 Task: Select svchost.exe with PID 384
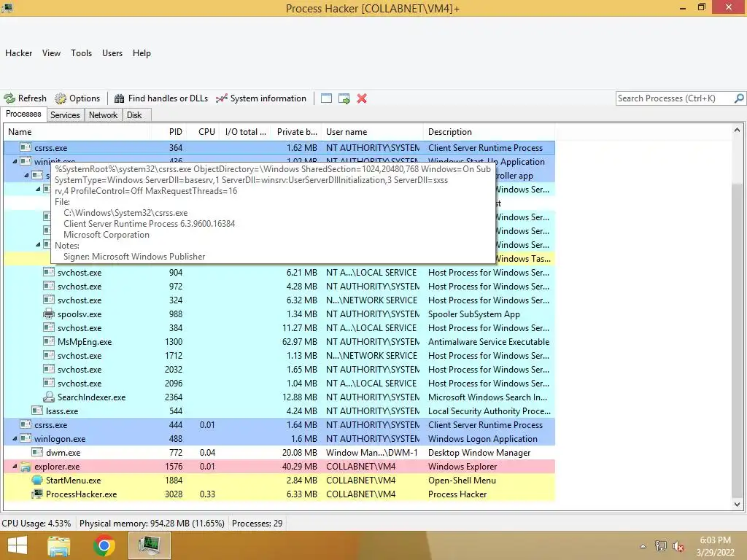(279, 327)
